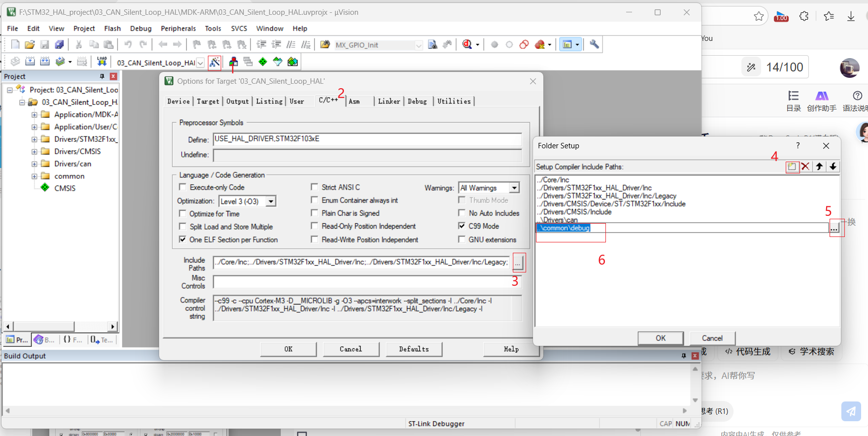
Task: Click Help button in Options dialog
Action: tap(511, 349)
